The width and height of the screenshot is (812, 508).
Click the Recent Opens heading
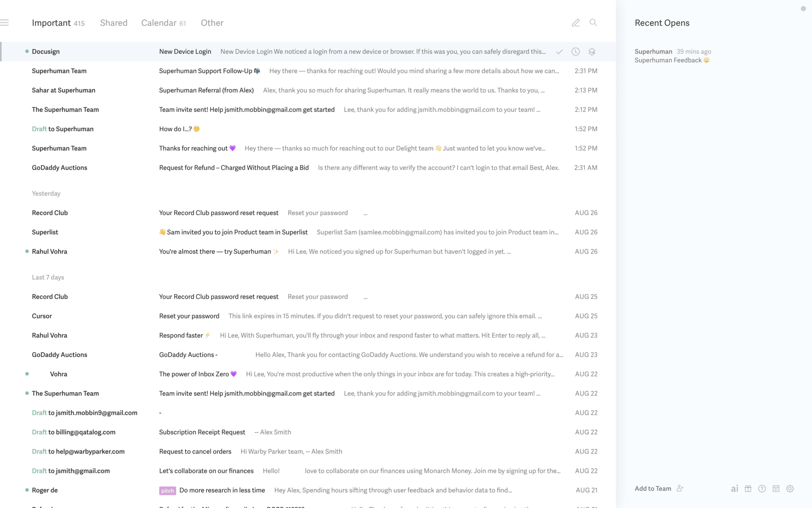(662, 23)
